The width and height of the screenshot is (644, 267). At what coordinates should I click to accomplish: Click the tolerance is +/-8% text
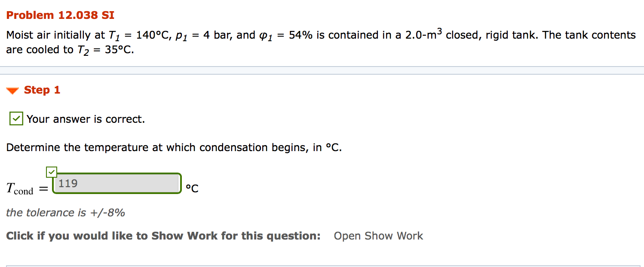[x=65, y=212]
